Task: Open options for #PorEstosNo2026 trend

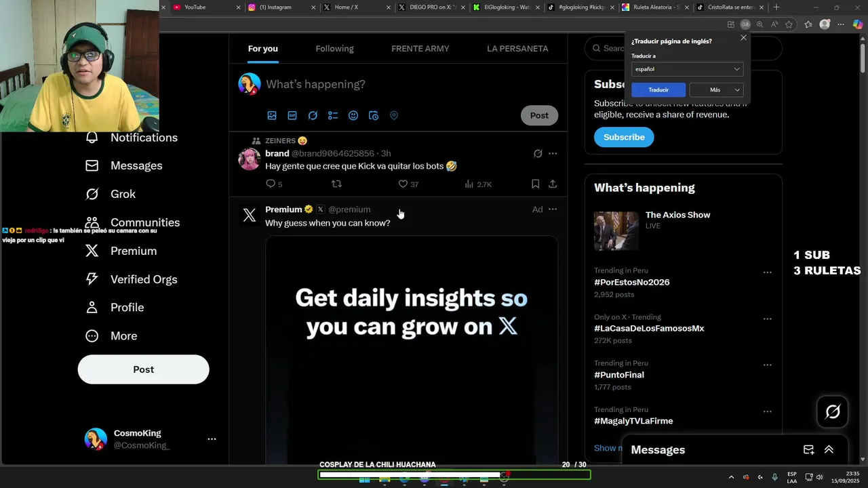Action: [768, 272]
